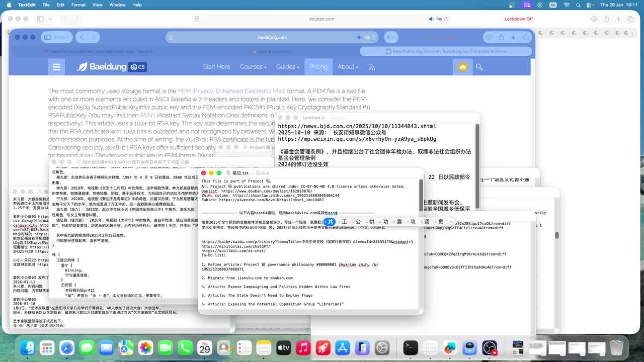Mute audio in the douban.com address bar

[x=431, y=19]
